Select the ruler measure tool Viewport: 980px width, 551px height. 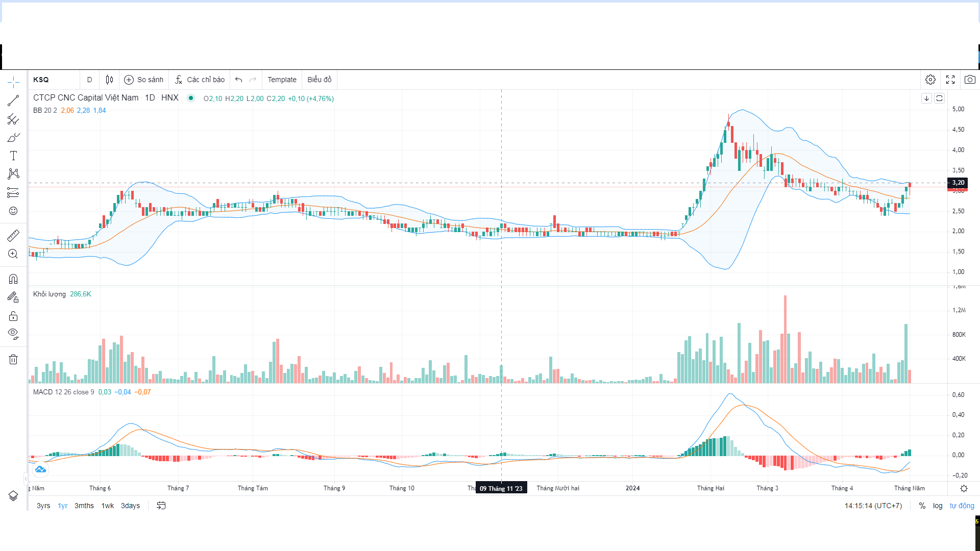pyautogui.click(x=13, y=235)
